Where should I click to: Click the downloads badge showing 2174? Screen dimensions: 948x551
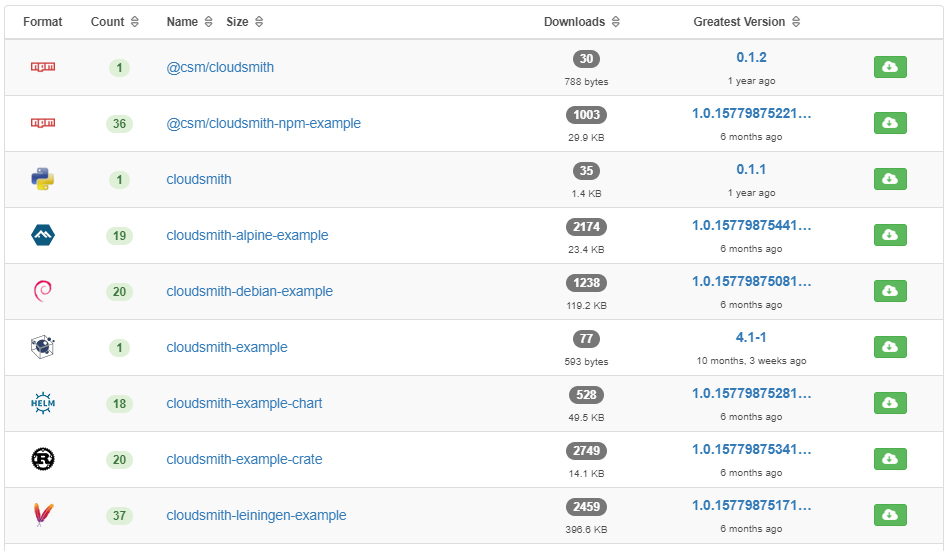point(586,227)
